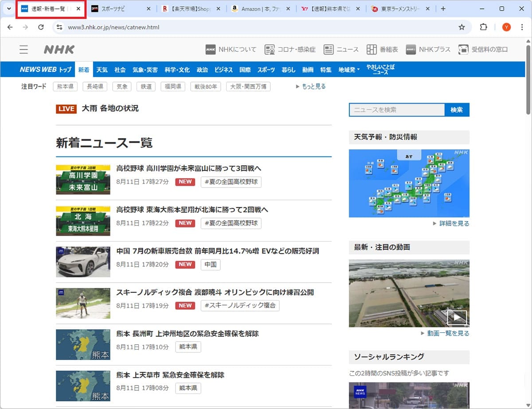Click the 中国 tag
This screenshot has width=532, height=409.
211,265
